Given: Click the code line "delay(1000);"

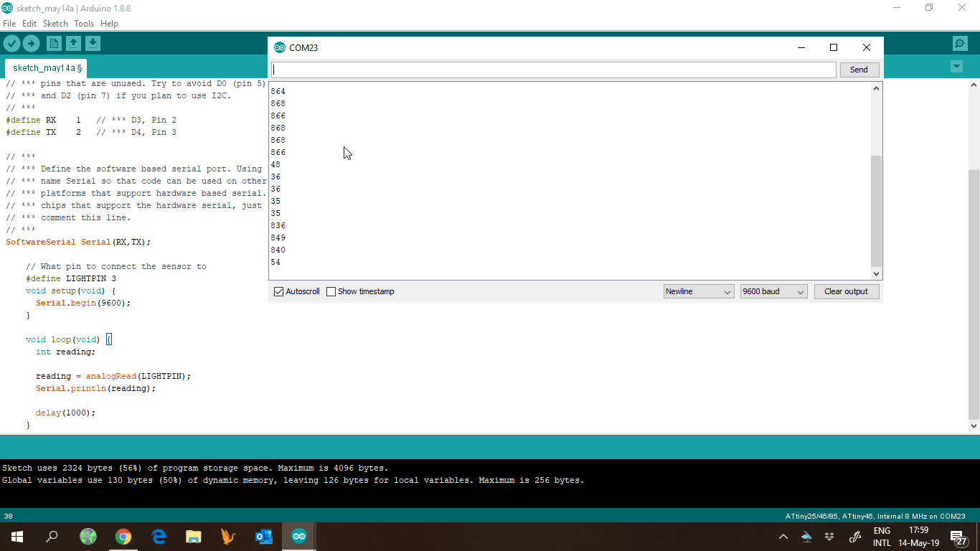Looking at the screenshot, I should (x=65, y=413).
